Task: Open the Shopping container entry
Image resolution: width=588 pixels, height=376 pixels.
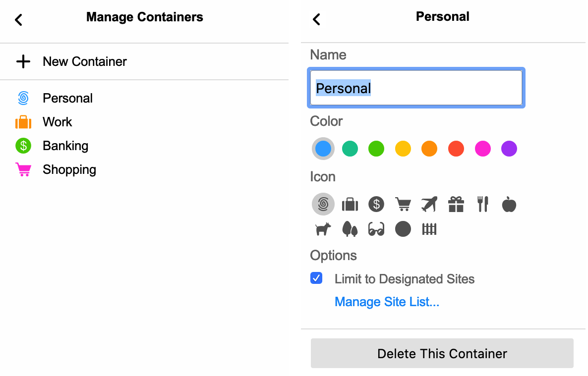Action: click(x=69, y=169)
